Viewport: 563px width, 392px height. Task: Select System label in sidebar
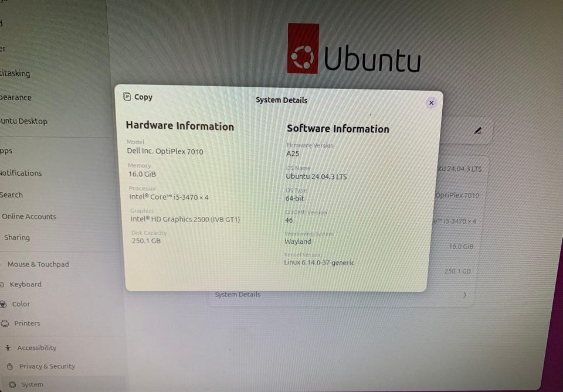point(32,384)
